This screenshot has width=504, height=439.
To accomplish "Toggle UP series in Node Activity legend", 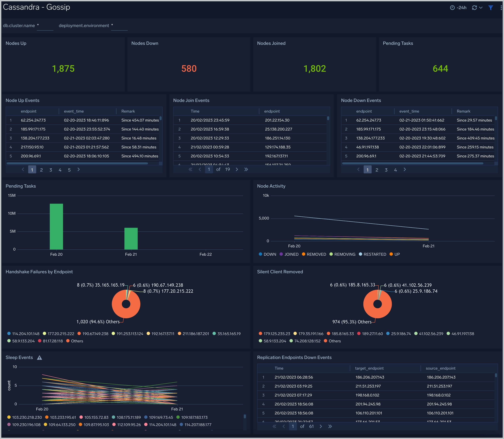I will [394, 254].
